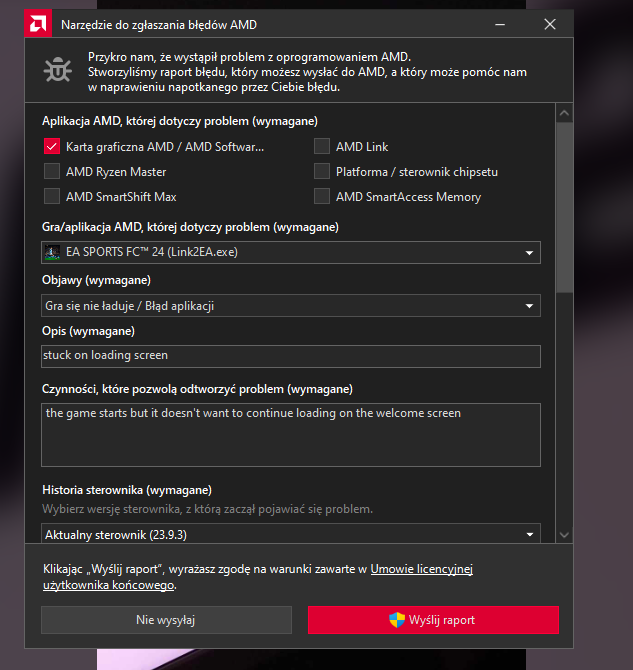Viewport: 633px width, 670px height.
Task: Open the Gra/aplikacja dropdown with EA SPORTS FC 24
Action: click(291, 253)
